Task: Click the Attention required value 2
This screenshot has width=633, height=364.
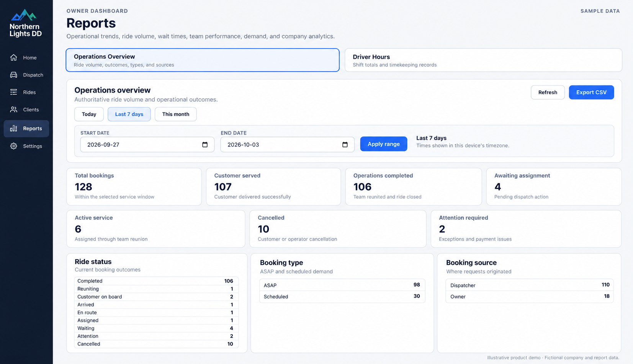Action: 442,229
